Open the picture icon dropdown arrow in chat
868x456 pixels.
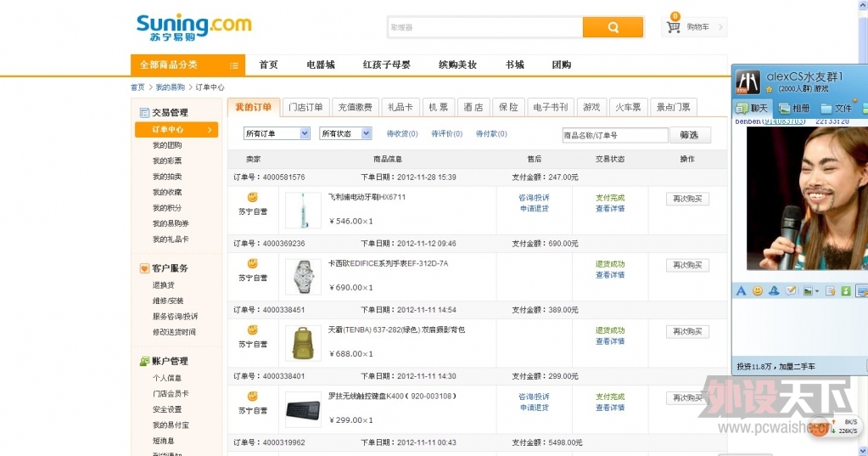click(x=817, y=291)
